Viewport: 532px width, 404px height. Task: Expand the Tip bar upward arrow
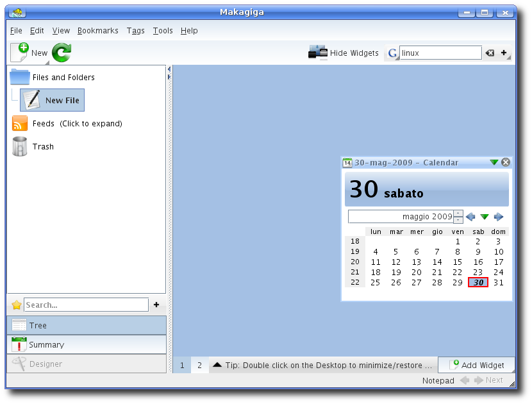click(x=217, y=365)
